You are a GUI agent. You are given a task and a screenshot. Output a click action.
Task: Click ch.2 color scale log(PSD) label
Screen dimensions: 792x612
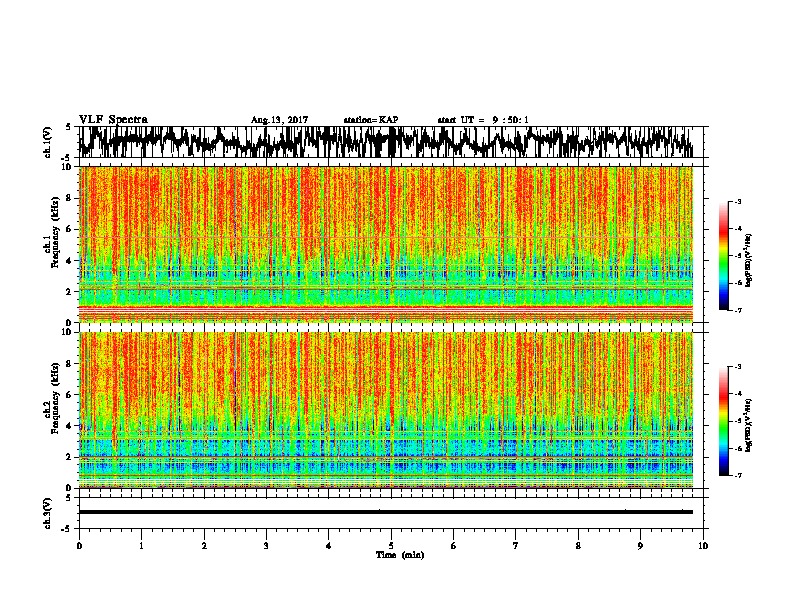(748, 425)
